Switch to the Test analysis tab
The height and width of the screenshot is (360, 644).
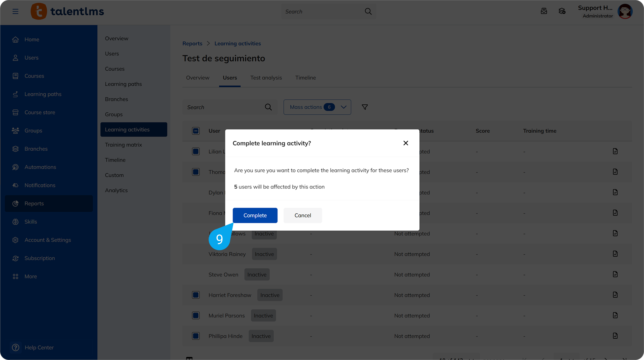266,78
